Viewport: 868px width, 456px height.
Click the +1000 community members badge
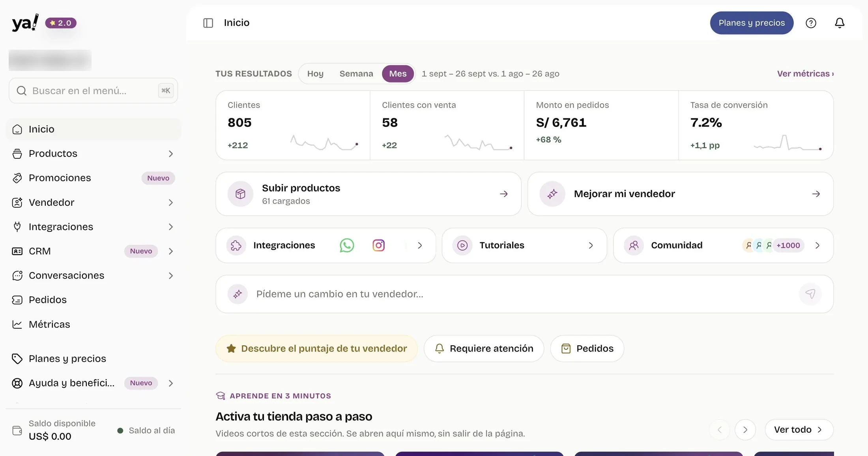[788, 245]
